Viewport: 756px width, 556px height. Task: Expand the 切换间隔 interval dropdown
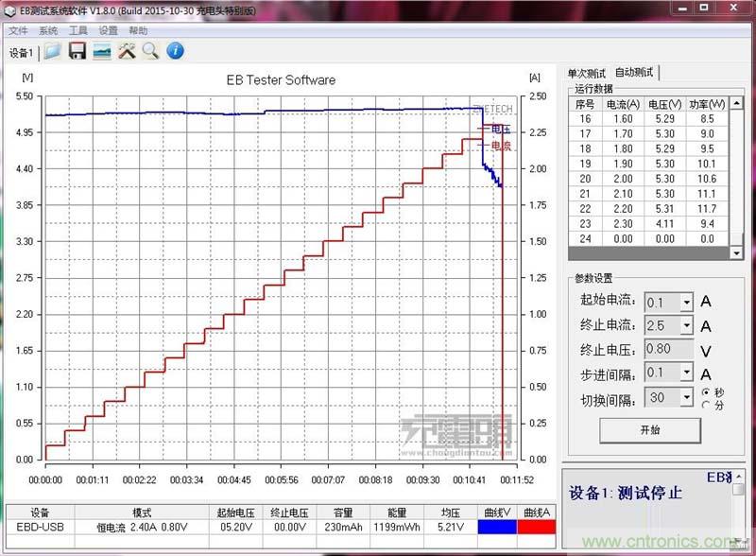(686, 396)
